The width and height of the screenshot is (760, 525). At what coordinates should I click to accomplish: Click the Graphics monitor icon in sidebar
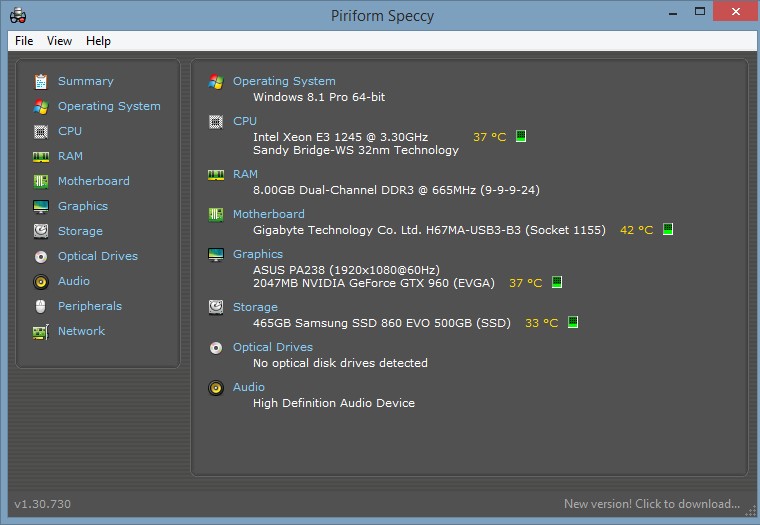tap(41, 207)
